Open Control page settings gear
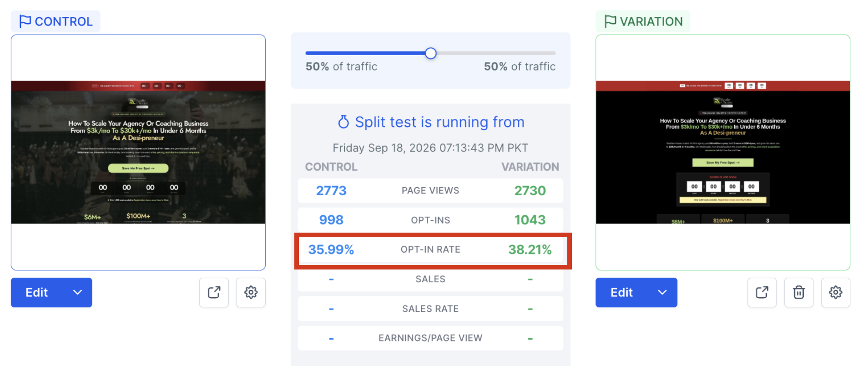The width and height of the screenshot is (868, 366). point(251,292)
